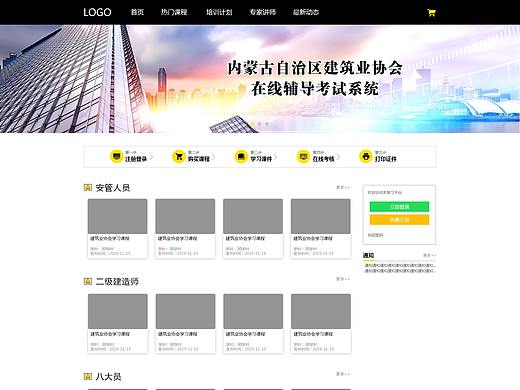Open fourth course thumbnail under 安管人员

coord(321,216)
